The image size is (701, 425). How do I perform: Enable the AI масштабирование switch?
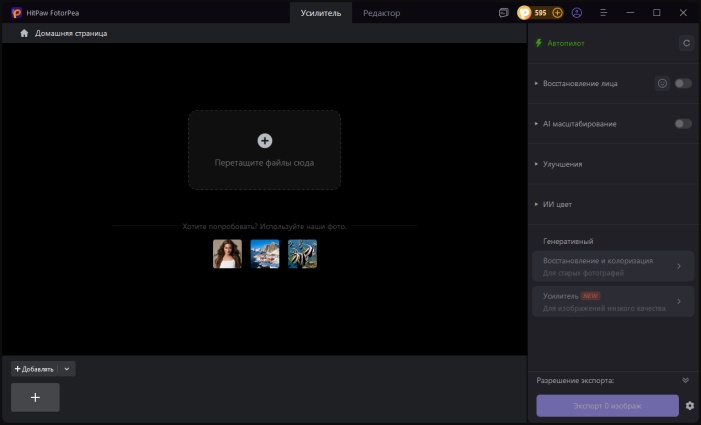coord(683,123)
